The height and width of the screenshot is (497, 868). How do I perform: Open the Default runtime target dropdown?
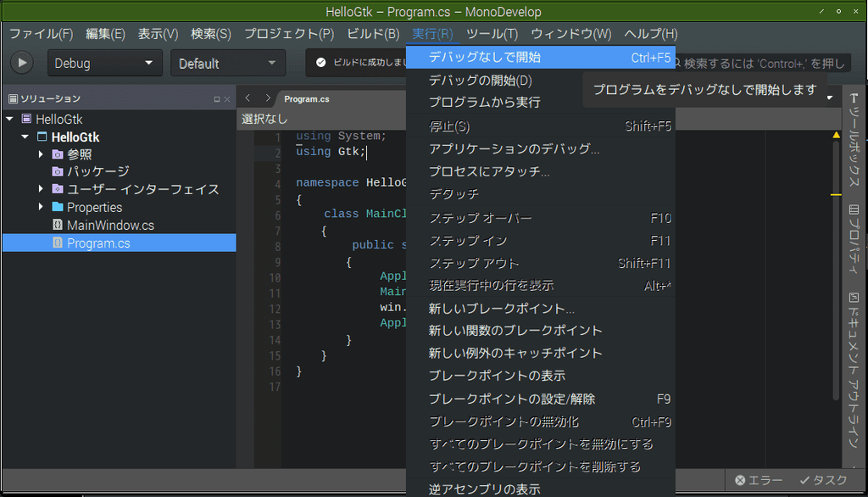pos(228,63)
